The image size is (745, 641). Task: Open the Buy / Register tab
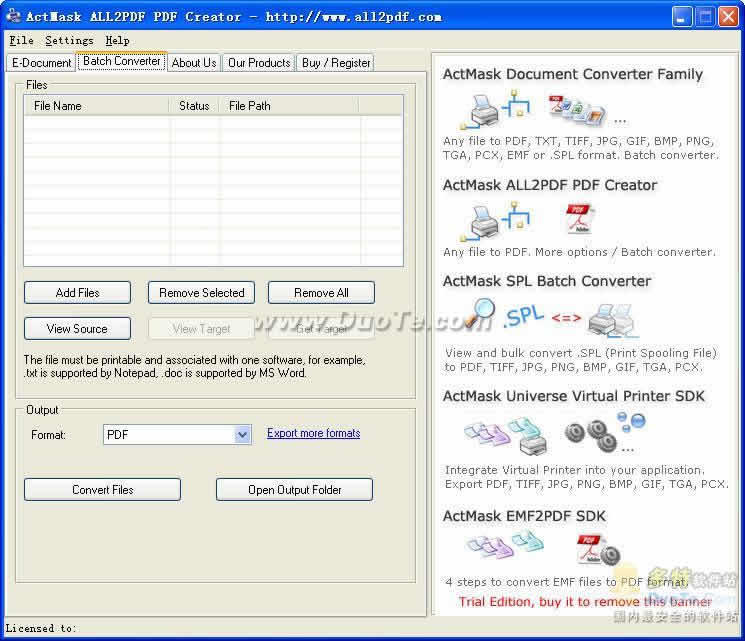(x=336, y=63)
